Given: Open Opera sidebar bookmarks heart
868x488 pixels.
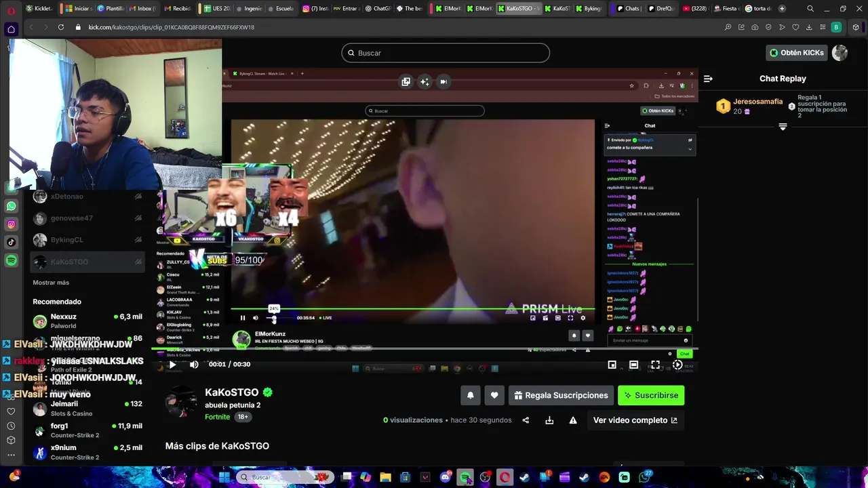Looking at the screenshot, I should click(11, 411).
